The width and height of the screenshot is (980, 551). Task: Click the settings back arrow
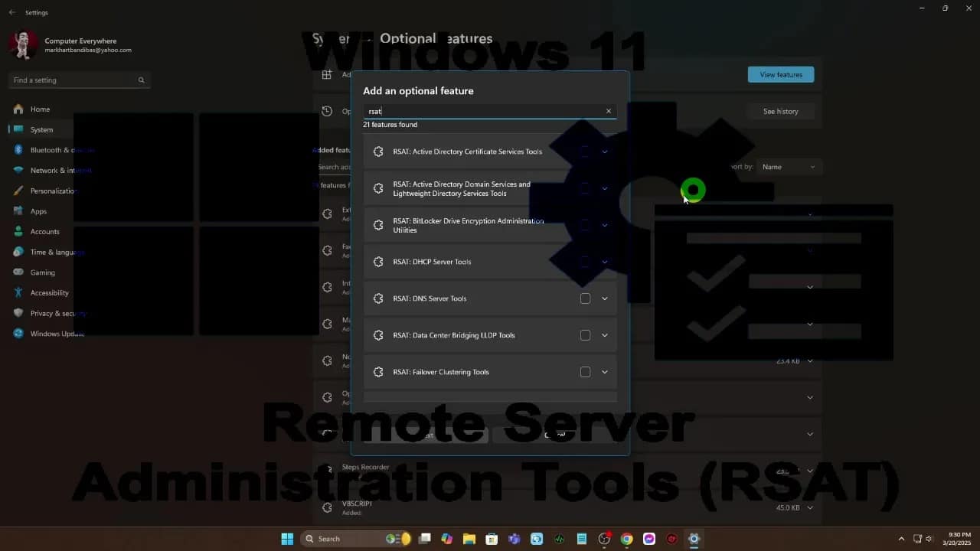(11, 12)
